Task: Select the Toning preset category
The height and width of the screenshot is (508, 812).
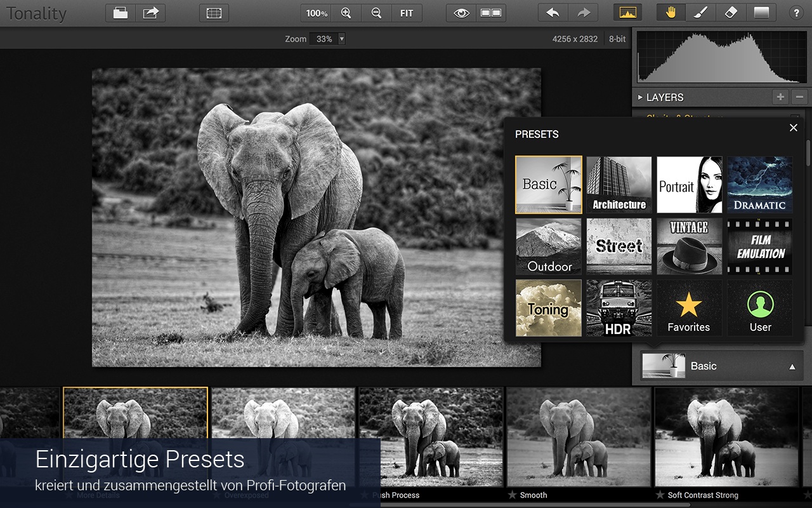Action: (x=549, y=308)
